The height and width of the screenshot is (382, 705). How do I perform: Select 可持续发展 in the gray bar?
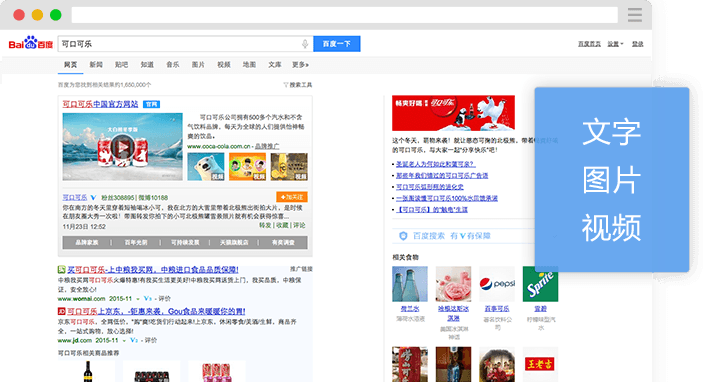coord(185,242)
